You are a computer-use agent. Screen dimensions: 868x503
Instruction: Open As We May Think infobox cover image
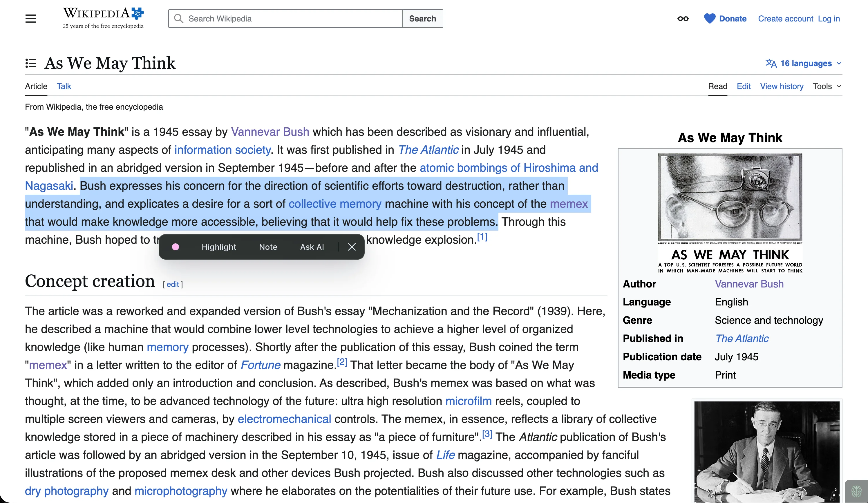(730, 213)
